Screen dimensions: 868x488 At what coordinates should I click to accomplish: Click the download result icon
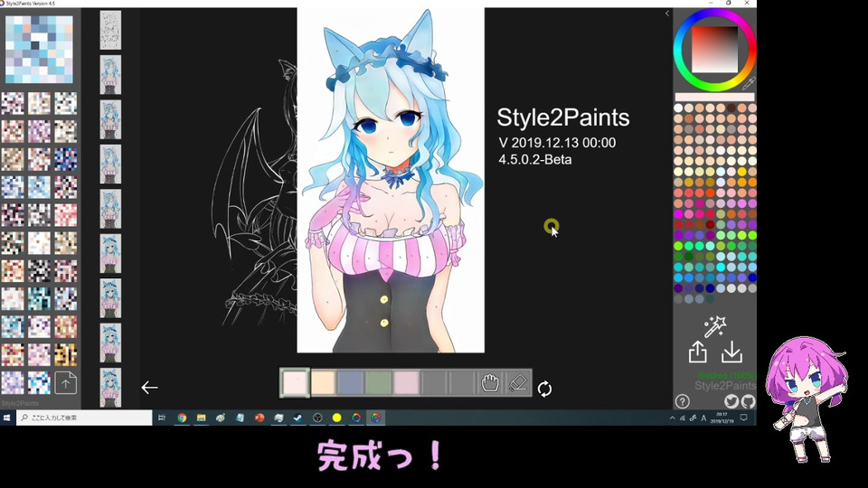(731, 352)
